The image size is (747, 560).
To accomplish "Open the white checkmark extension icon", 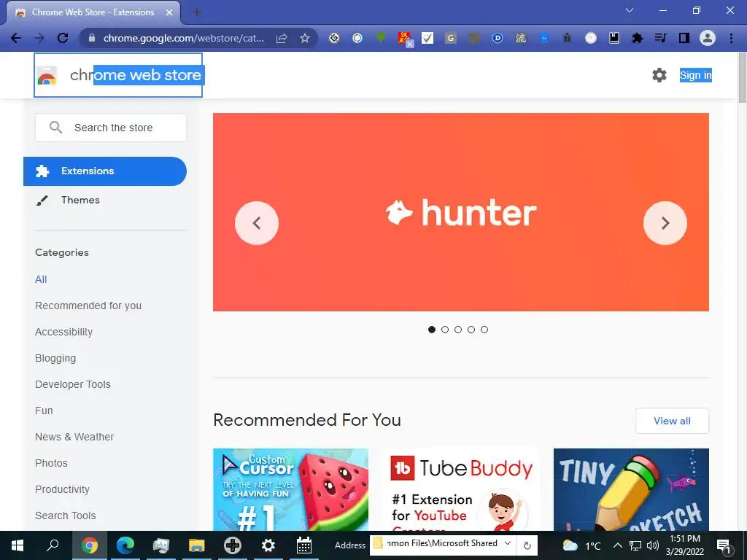I will click(427, 38).
